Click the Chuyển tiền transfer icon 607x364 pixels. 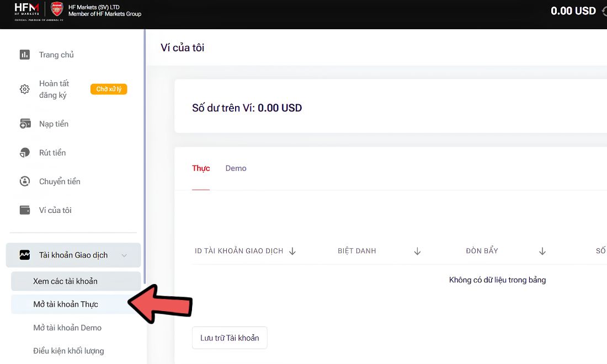24,181
